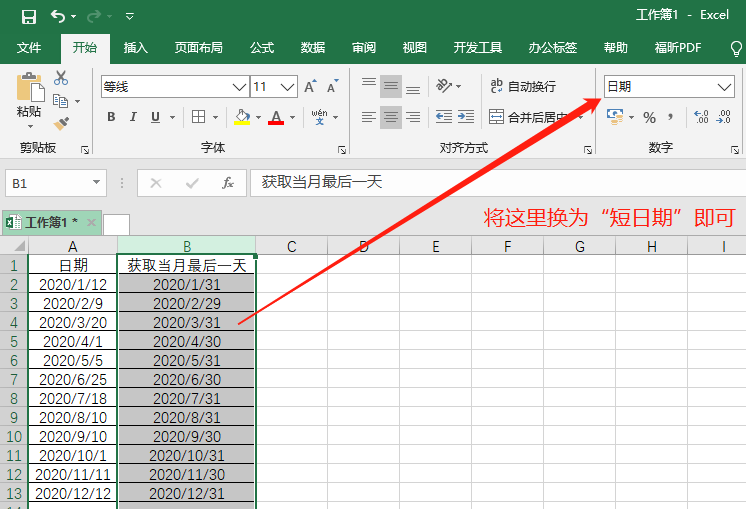The image size is (746, 509).
Task: Open the 帮助 tab
Action: (x=616, y=48)
